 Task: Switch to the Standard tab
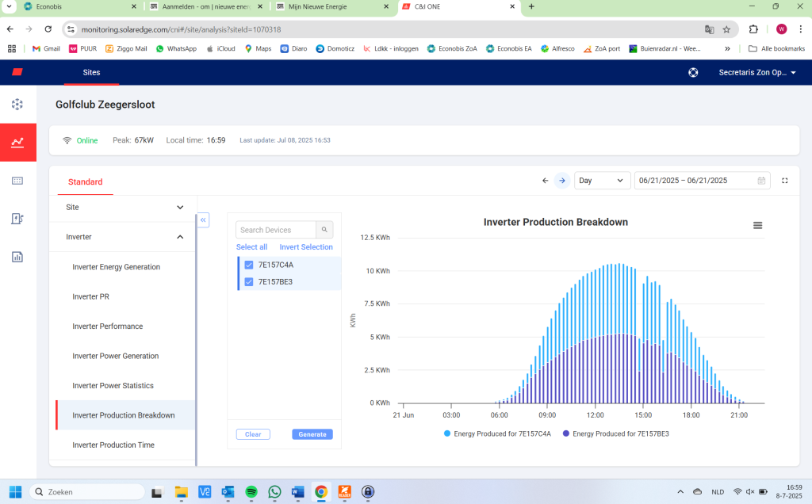click(x=85, y=181)
